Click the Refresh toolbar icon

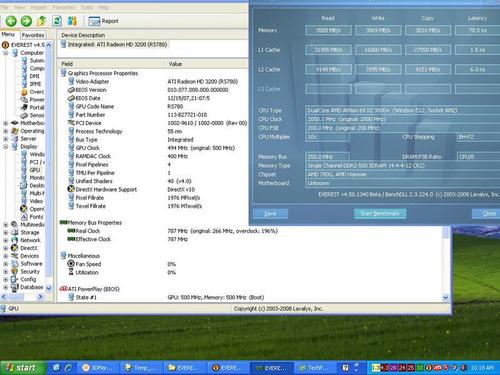tap(57, 21)
